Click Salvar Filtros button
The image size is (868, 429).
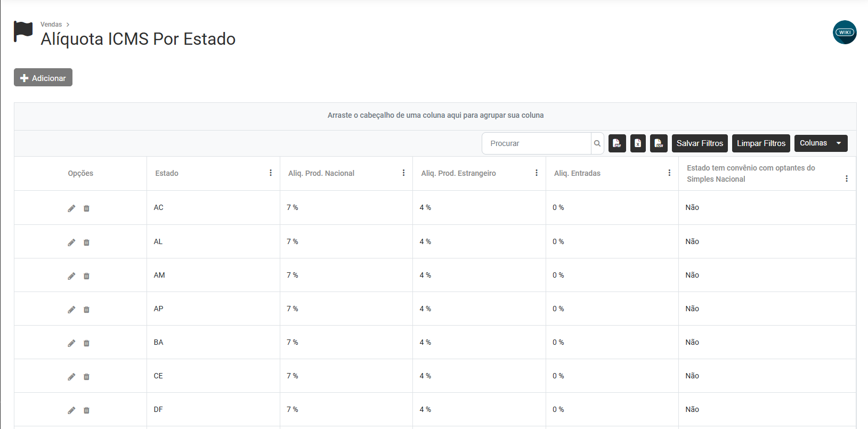coord(700,143)
